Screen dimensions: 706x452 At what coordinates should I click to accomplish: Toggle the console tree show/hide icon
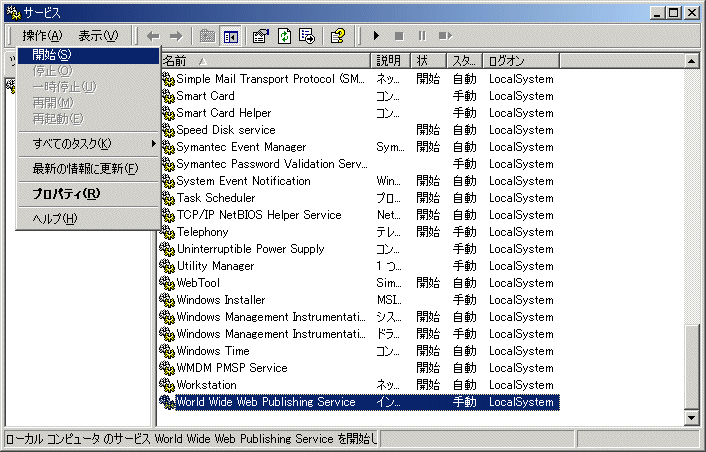tap(231, 36)
